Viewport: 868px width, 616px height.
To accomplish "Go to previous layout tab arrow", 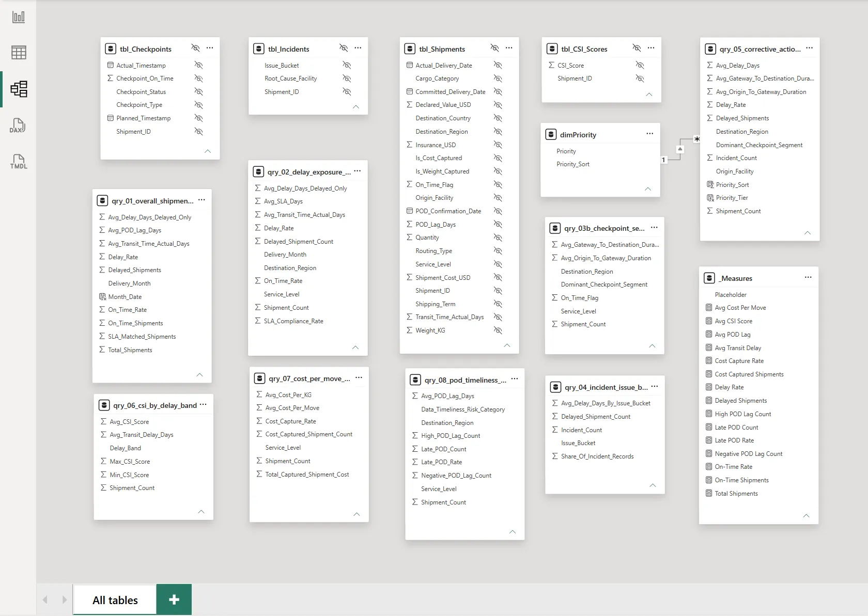I will (45, 600).
